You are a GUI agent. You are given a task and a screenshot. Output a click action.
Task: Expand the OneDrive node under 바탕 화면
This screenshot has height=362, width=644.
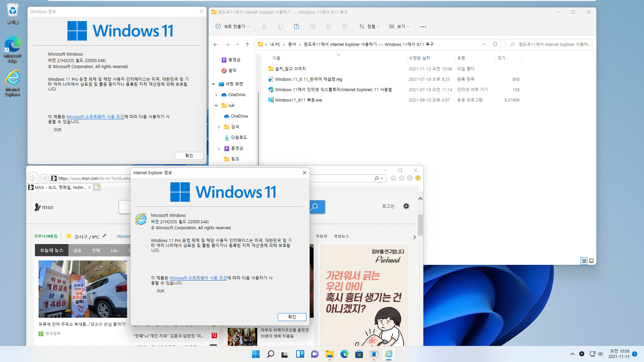216,95
